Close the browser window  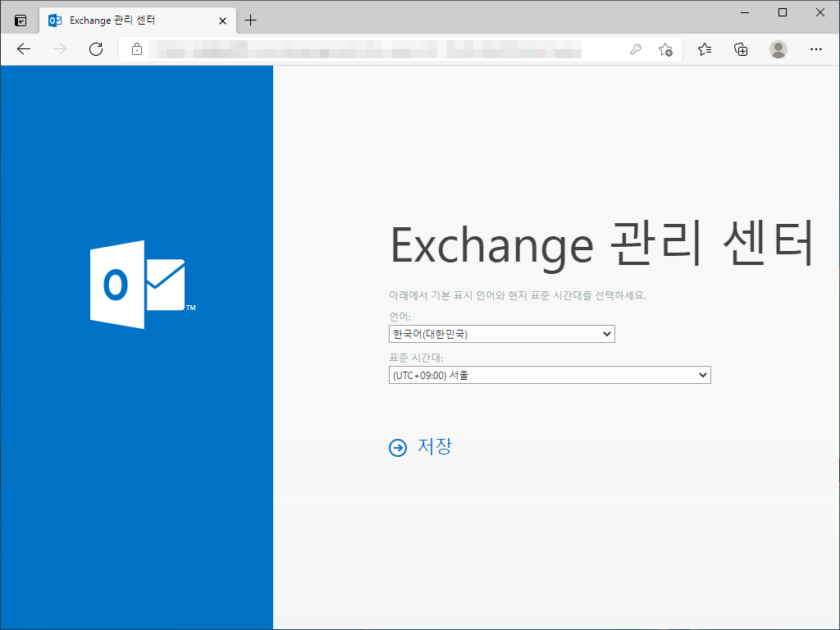tap(819, 12)
